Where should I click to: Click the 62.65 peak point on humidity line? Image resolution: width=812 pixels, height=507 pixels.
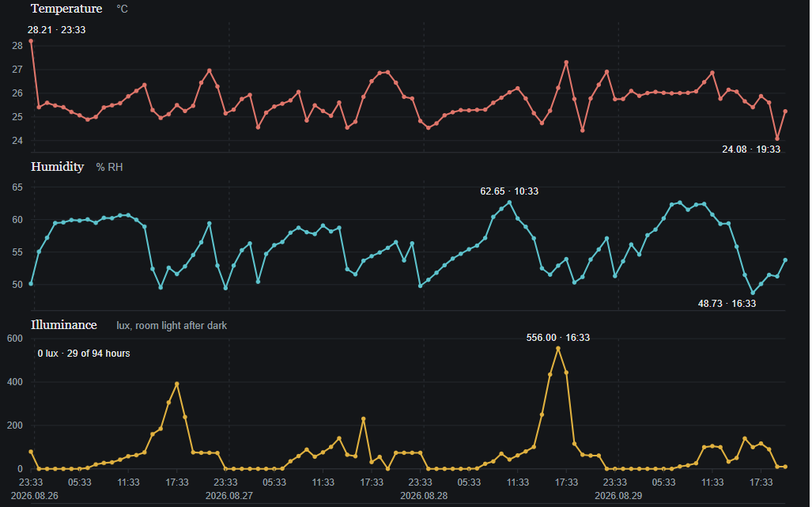[509, 202]
